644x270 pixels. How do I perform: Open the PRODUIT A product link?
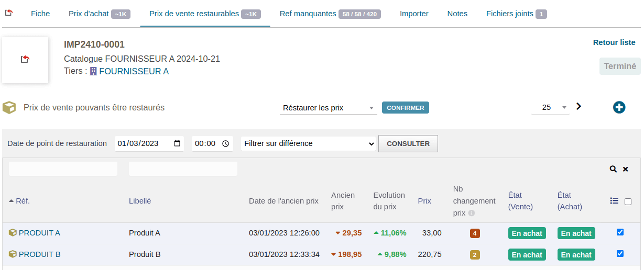(39, 233)
